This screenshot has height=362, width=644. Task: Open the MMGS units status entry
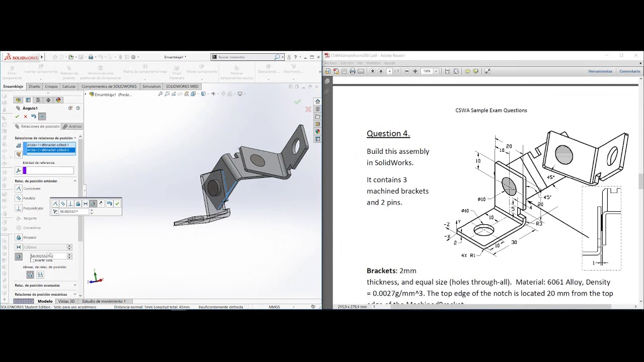[x=274, y=307]
